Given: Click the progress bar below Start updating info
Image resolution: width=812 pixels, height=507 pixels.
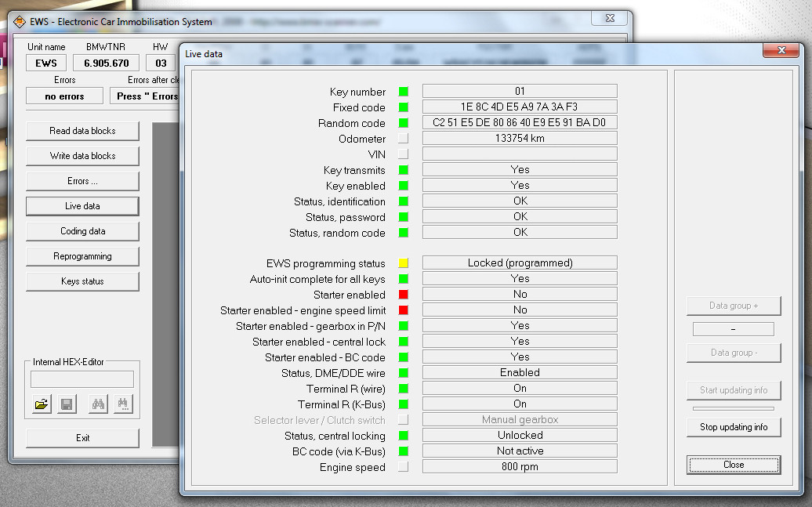Looking at the screenshot, I should tap(734, 408).
